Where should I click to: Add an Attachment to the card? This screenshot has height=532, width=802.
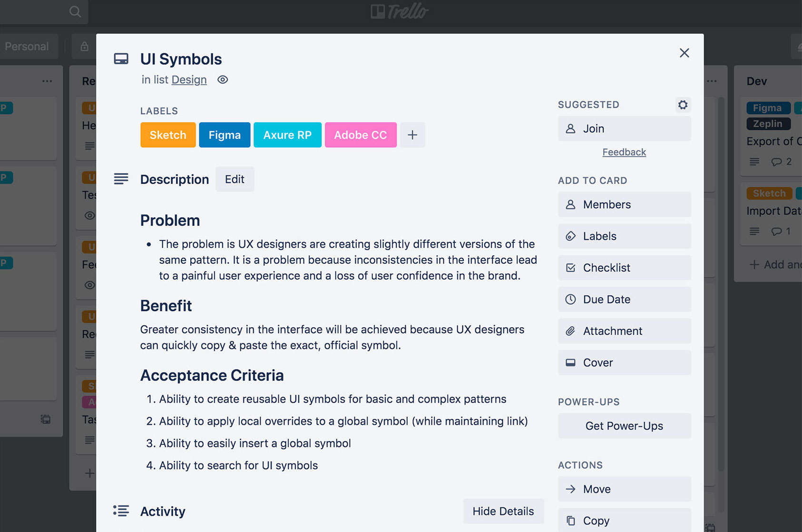point(624,331)
